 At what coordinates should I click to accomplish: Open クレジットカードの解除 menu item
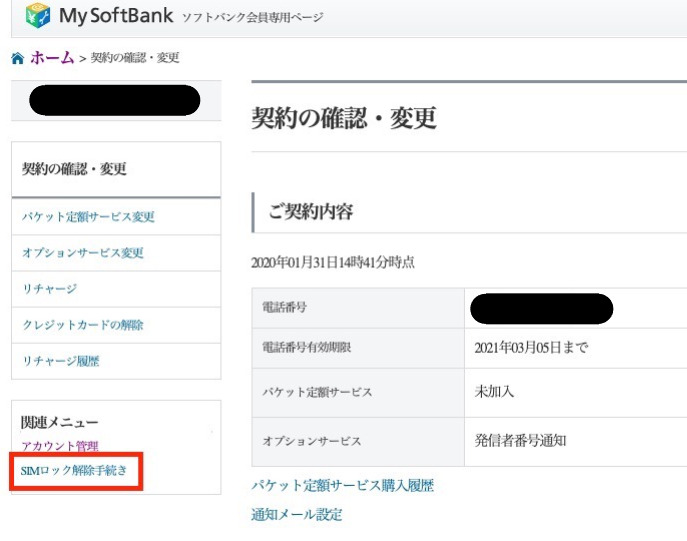(x=83, y=325)
